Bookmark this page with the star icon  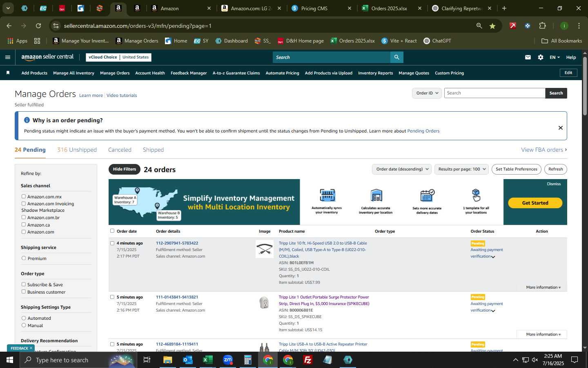pos(492,26)
